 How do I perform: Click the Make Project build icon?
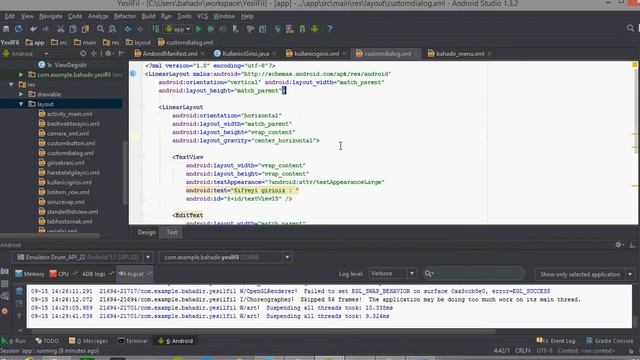(x=156, y=29)
